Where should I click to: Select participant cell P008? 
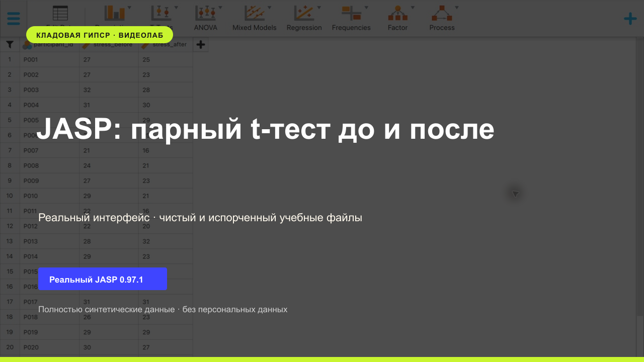pyautogui.click(x=49, y=165)
